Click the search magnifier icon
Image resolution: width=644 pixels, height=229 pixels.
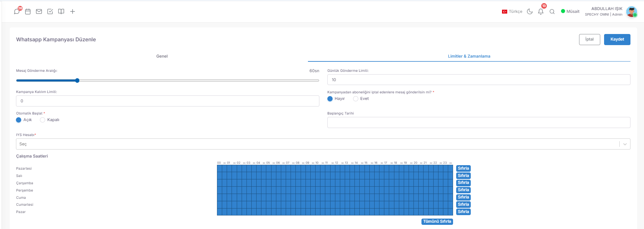[552, 11]
